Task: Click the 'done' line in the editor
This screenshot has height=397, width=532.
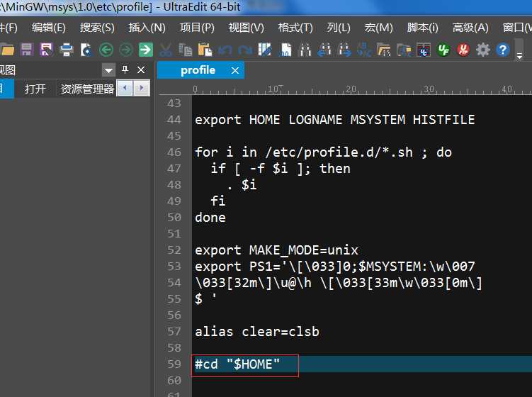Action: pyautogui.click(x=210, y=218)
